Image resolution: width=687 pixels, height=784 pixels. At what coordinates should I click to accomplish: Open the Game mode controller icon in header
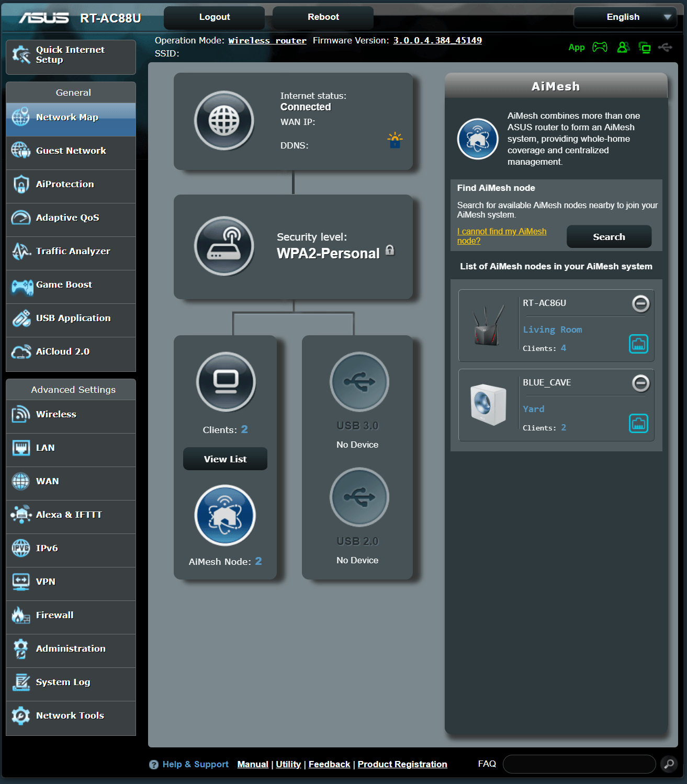600,47
